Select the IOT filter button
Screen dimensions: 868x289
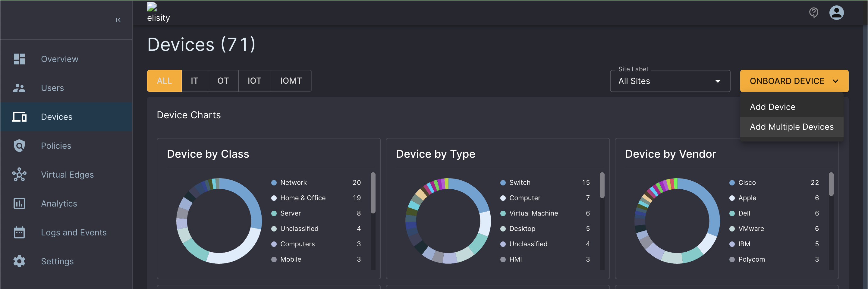(254, 81)
